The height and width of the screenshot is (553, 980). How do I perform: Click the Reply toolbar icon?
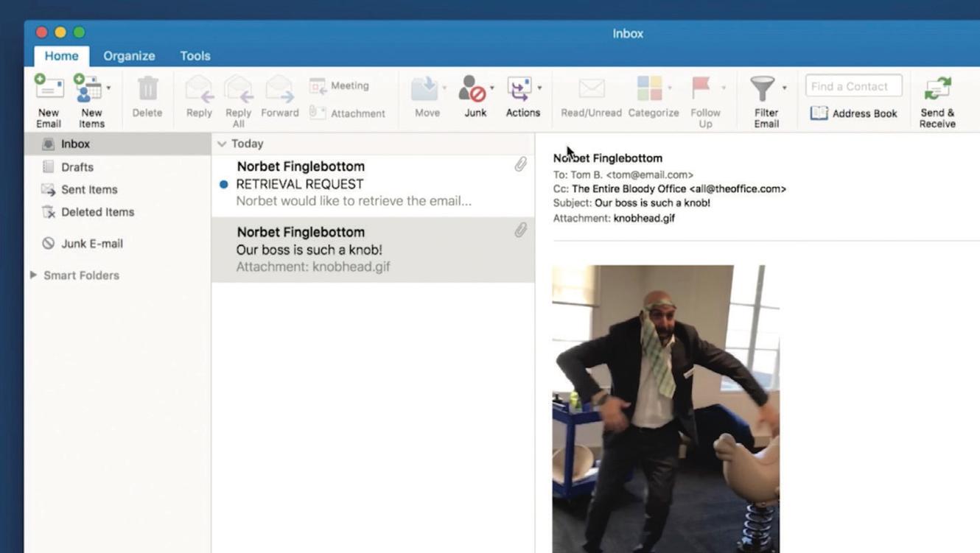click(x=199, y=89)
